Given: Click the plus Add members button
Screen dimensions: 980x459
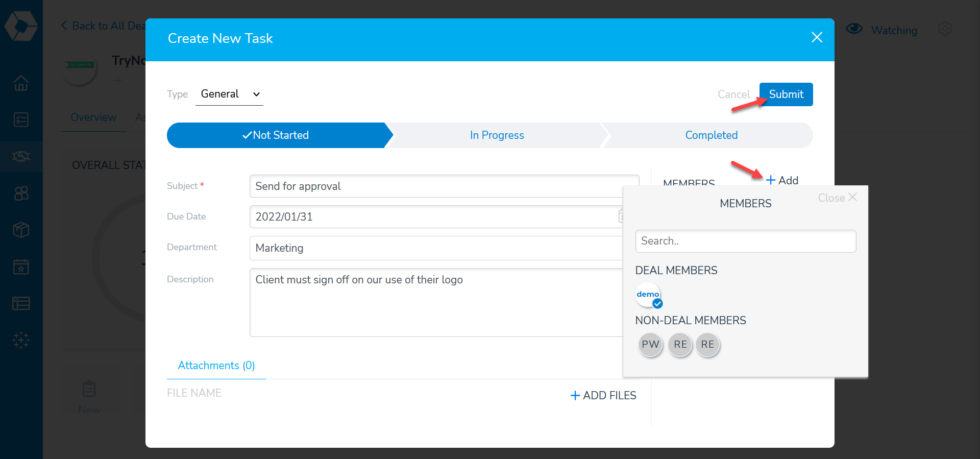Looking at the screenshot, I should pyautogui.click(x=782, y=180).
